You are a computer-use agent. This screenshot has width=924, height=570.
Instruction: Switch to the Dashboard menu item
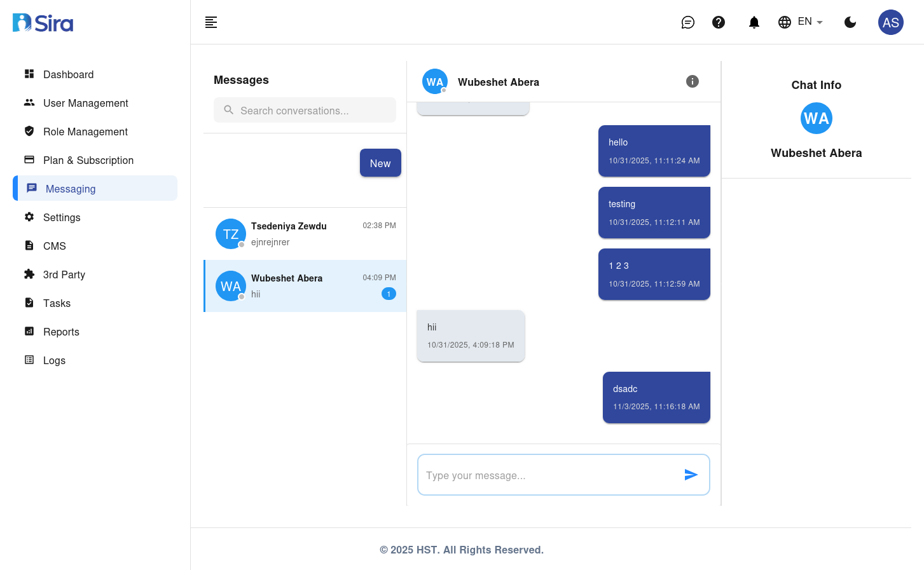(x=68, y=74)
